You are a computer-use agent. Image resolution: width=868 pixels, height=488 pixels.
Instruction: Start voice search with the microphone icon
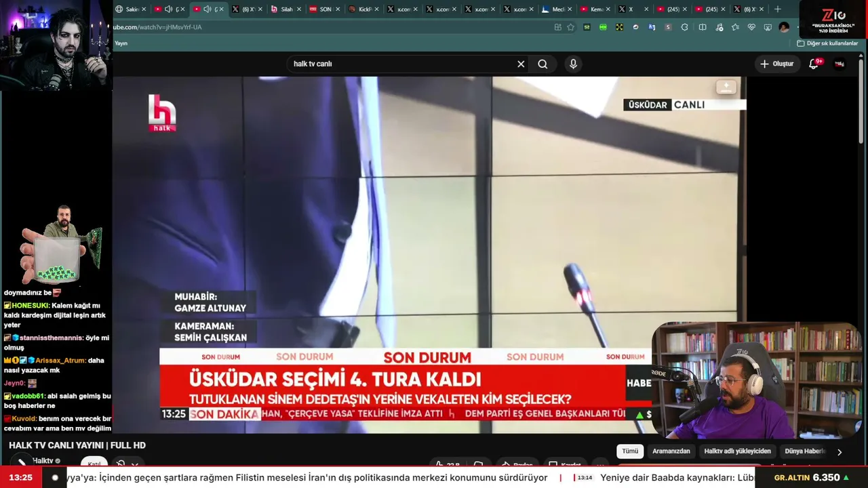[x=573, y=64]
